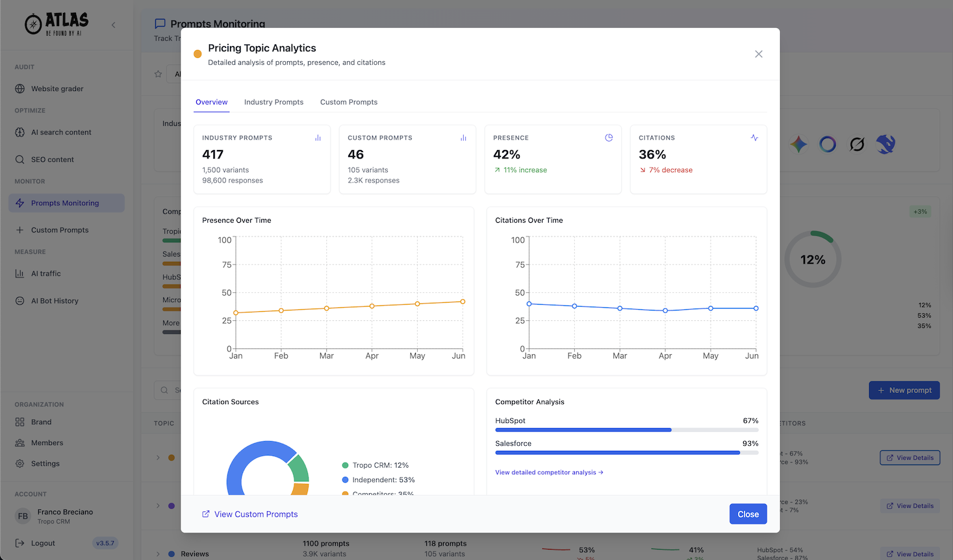The width and height of the screenshot is (953, 560).
Task: Open Brand grid icon in Organization
Action: [20, 422]
